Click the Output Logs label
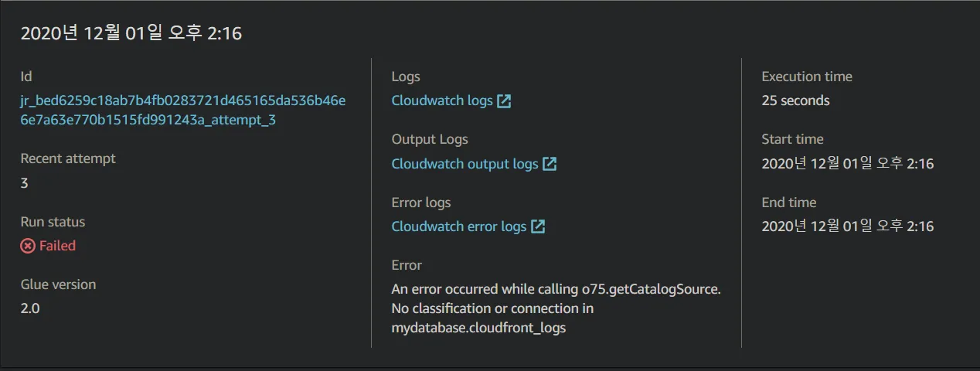The height and width of the screenshot is (371, 980). (430, 139)
